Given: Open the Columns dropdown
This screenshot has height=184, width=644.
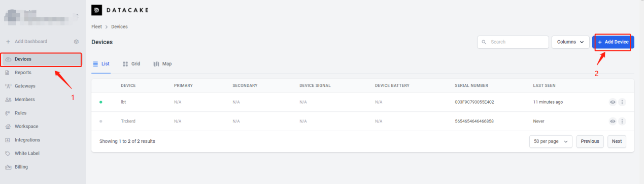Looking at the screenshot, I should (570, 42).
